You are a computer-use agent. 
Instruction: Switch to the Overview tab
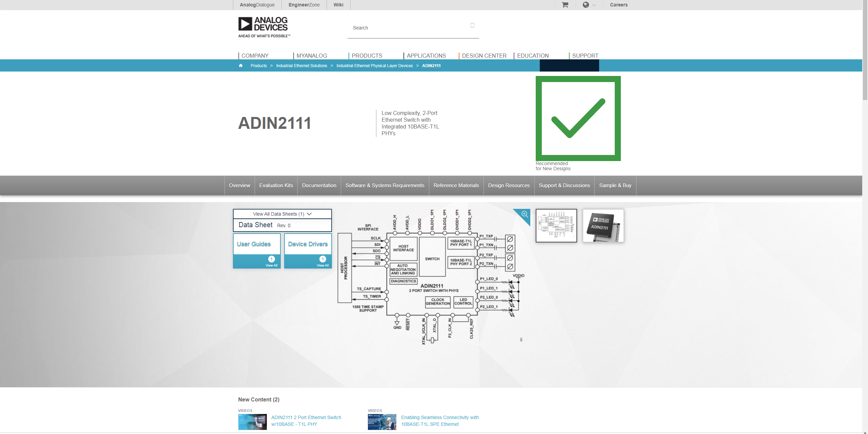pyautogui.click(x=239, y=185)
